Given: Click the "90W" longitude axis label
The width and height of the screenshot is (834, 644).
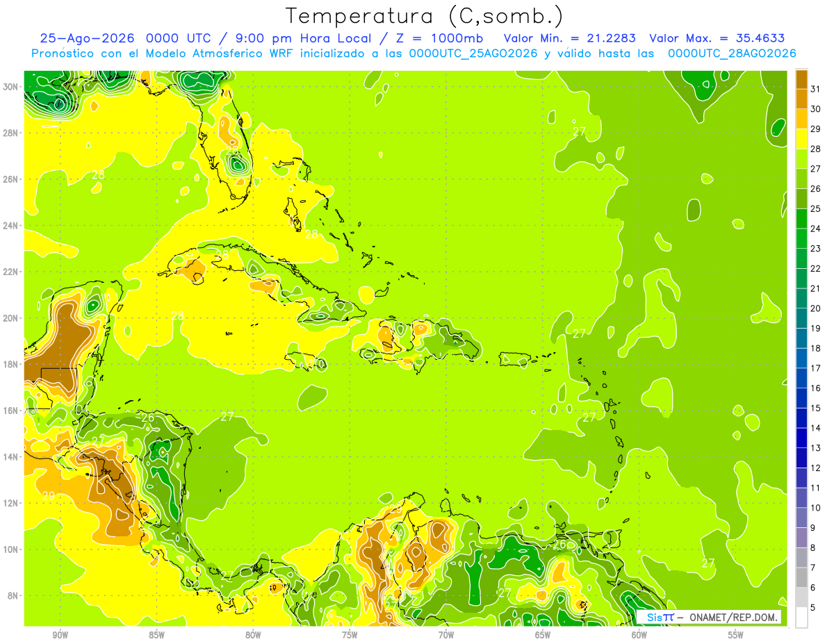Looking at the screenshot, I should pyautogui.click(x=60, y=635).
